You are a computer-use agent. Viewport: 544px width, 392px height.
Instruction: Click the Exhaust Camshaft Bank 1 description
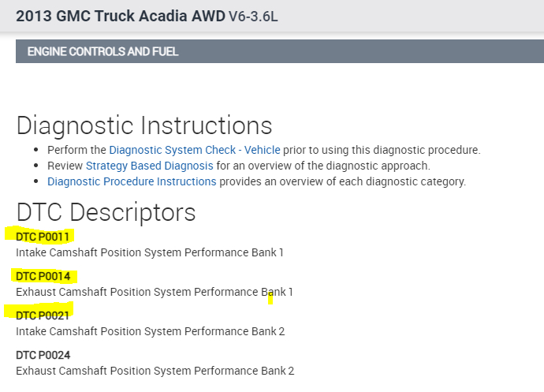tap(154, 292)
